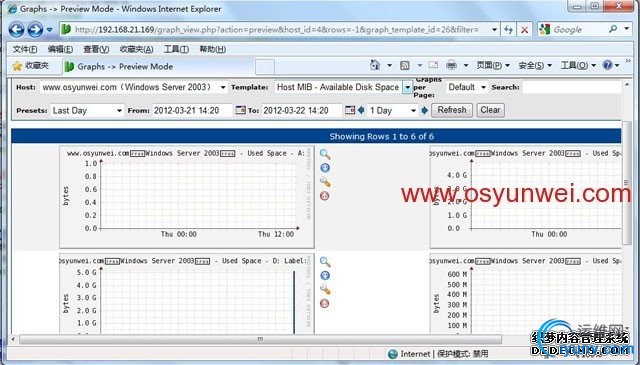This screenshot has height=365, width=640.
Task: Click the browser Back arrow button
Action: pyautogui.click(x=17, y=30)
